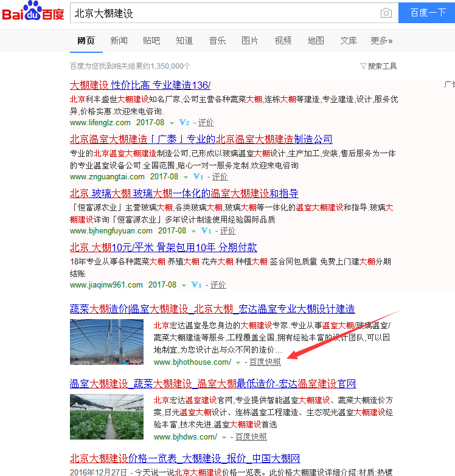Click the Baidu logo
This screenshot has height=476, width=455.
tap(33, 11)
